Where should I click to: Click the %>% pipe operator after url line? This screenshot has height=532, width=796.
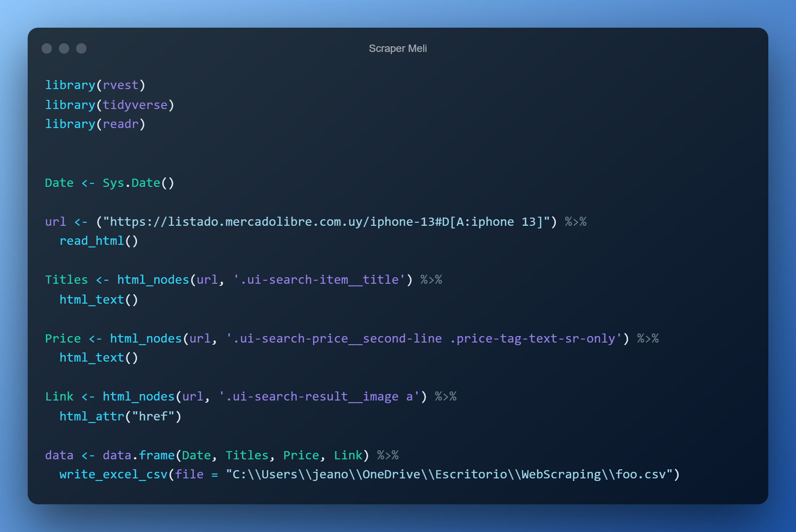(x=575, y=221)
